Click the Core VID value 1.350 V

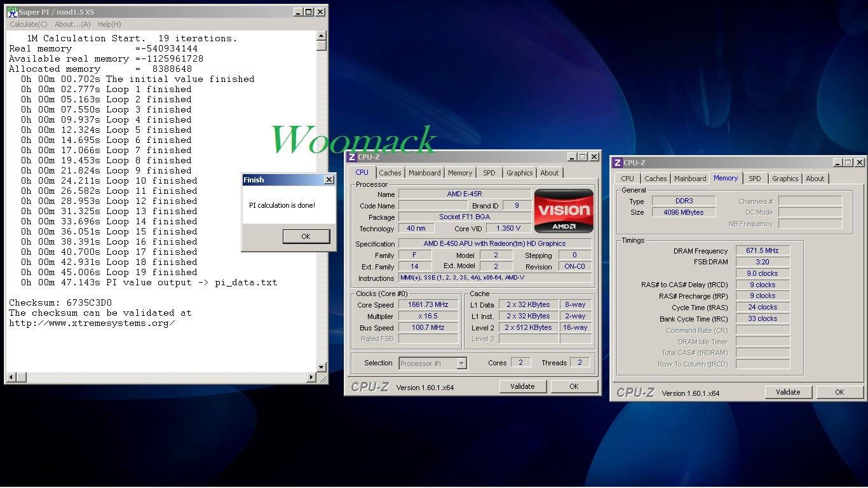(x=508, y=229)
